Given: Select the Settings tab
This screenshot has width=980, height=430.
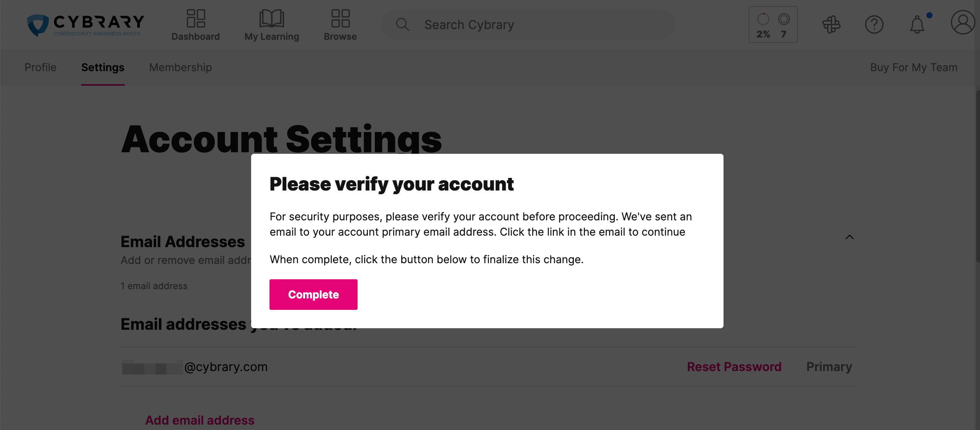Looking at the screenshot, I should [103, 67].
